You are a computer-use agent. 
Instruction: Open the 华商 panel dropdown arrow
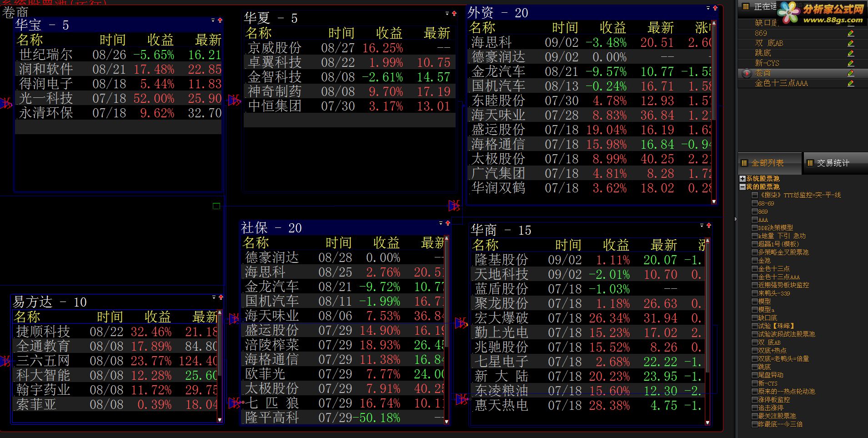point(702,226)
